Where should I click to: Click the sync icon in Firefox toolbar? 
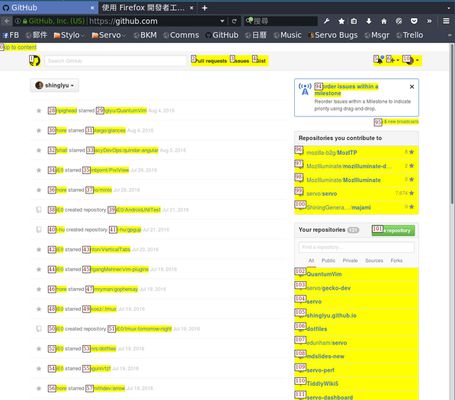pyautogui.click(x=399, y=21)
